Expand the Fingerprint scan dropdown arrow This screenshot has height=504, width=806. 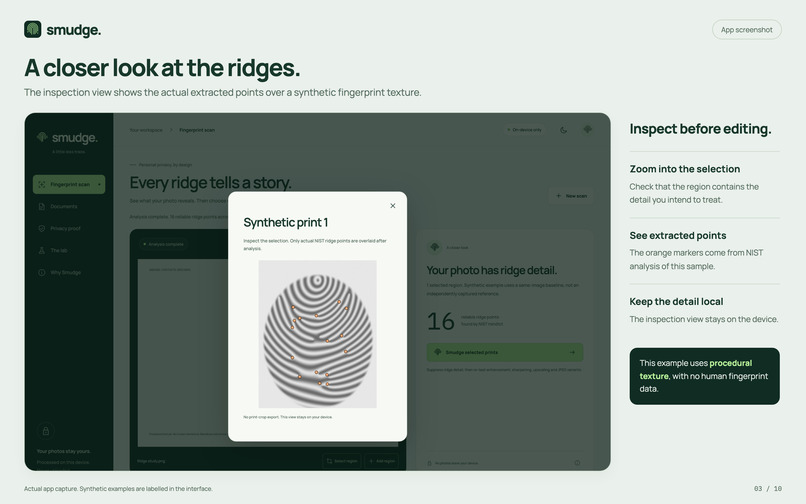(99, 184)
